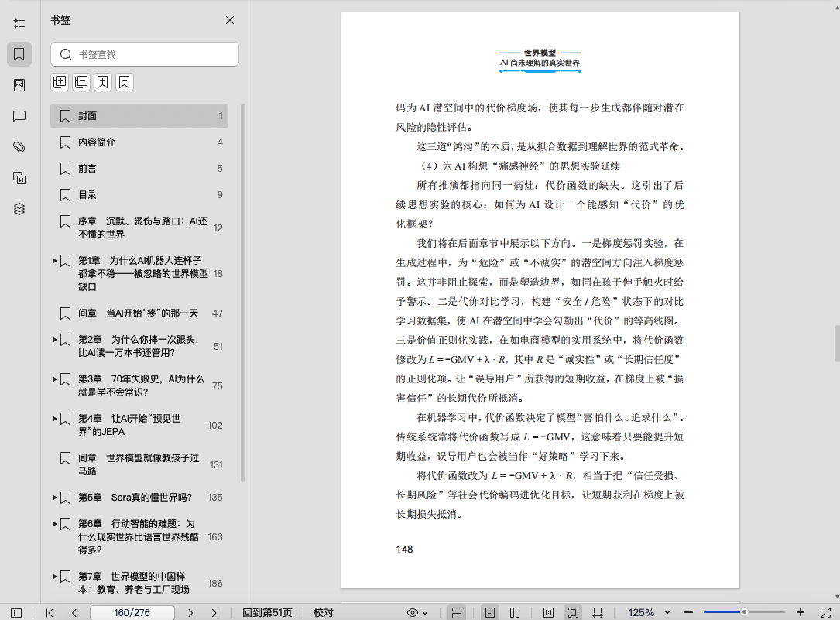Click the document vertical scrollbar thumb

tap(837, 344)
